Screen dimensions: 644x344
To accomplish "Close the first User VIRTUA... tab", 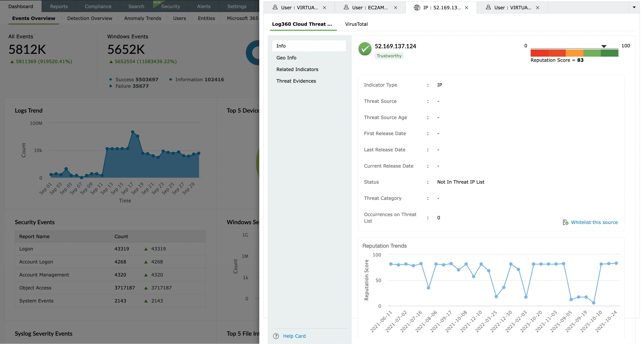I will click(324, 7).
